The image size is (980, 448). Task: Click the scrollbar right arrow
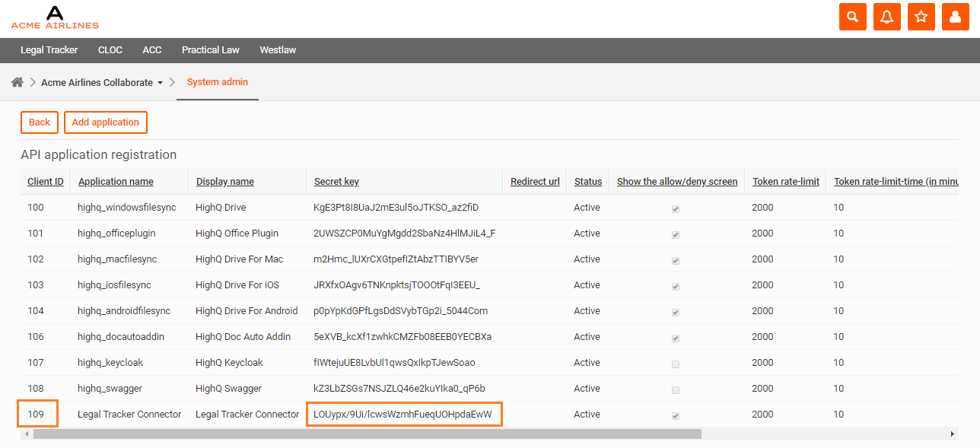click(953, 434)
